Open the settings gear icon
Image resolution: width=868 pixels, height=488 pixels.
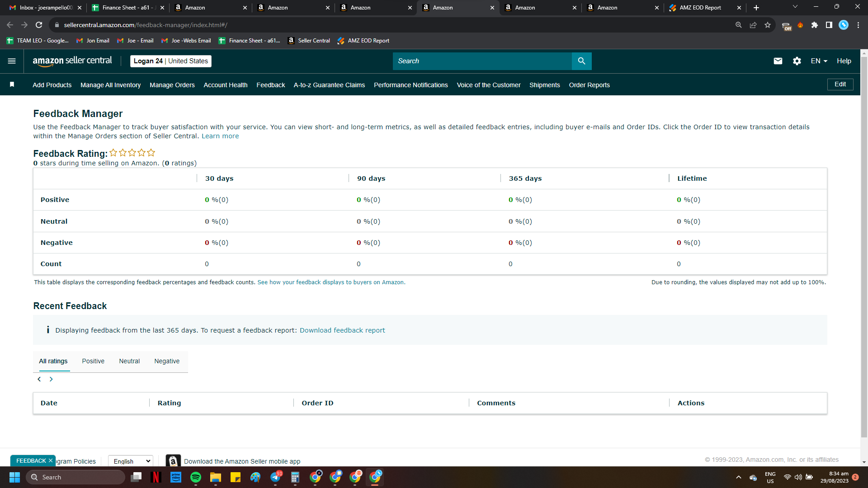(x=797, y=61)
